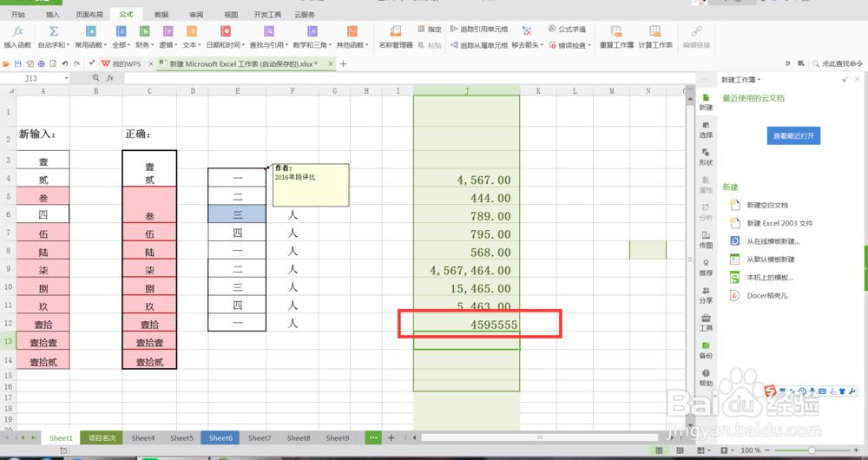Open the Math and Trig (数学和三角) icon
Viewport: 868px width, 460px height.
tap(312, 31)
